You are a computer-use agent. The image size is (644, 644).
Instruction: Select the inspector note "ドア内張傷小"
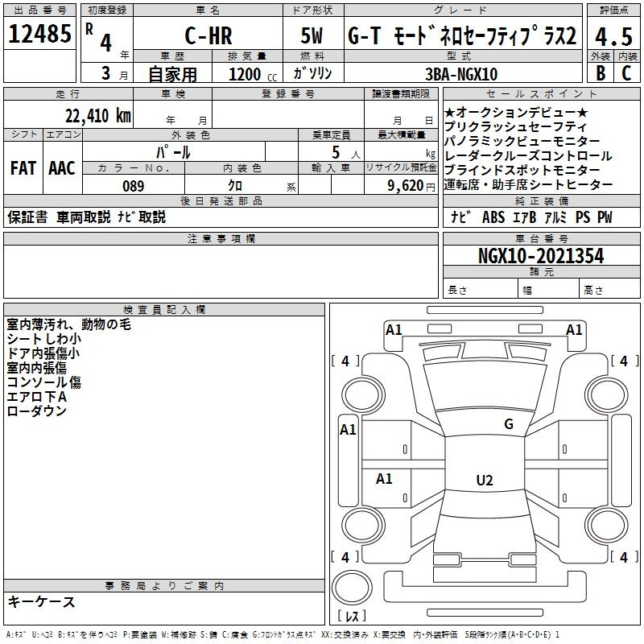click(43, 353)
